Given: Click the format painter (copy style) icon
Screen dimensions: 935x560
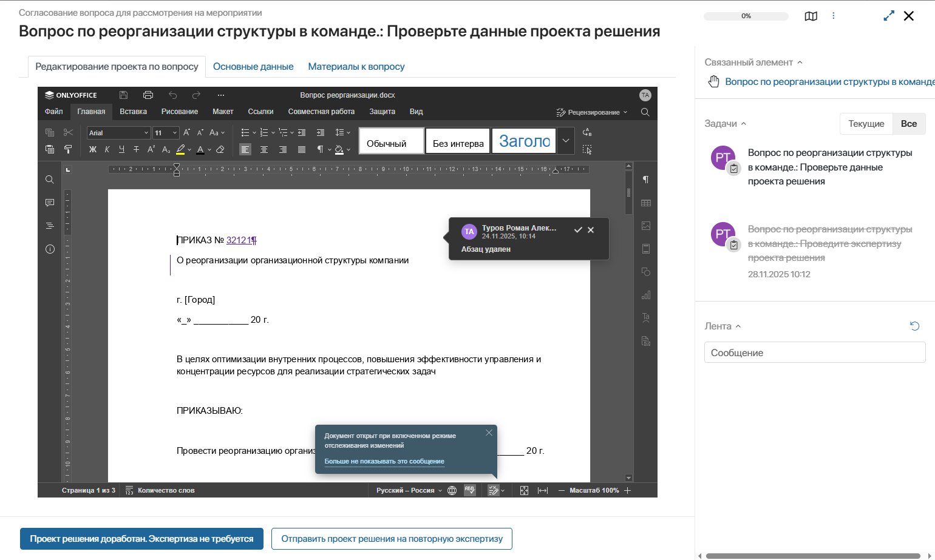Looking at the screenshot, I should (x=68, y=149).
